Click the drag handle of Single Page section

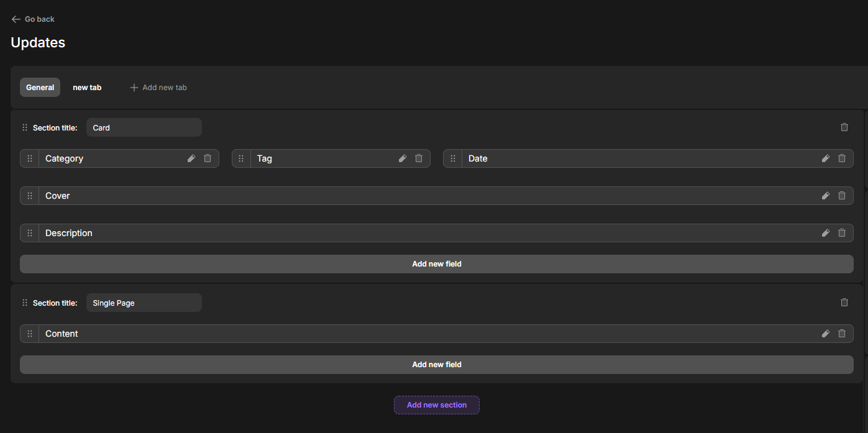(x=25, y=303)
